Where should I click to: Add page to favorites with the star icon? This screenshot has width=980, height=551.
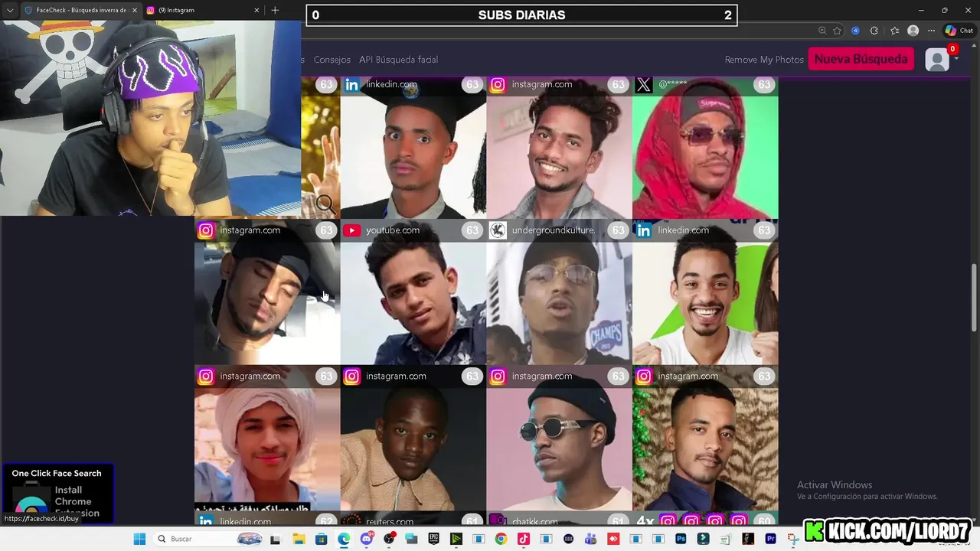837,31
